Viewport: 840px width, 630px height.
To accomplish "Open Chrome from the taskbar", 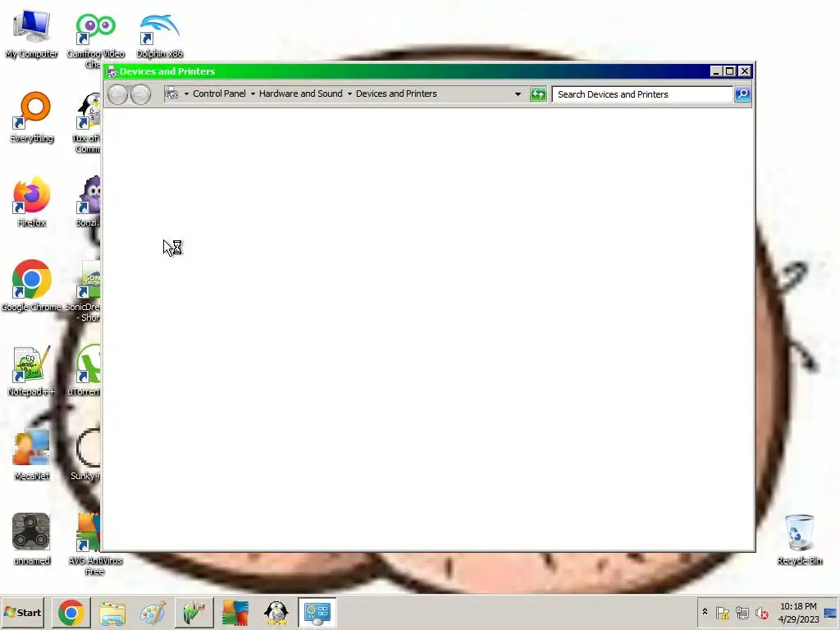I will pos(71,612).
